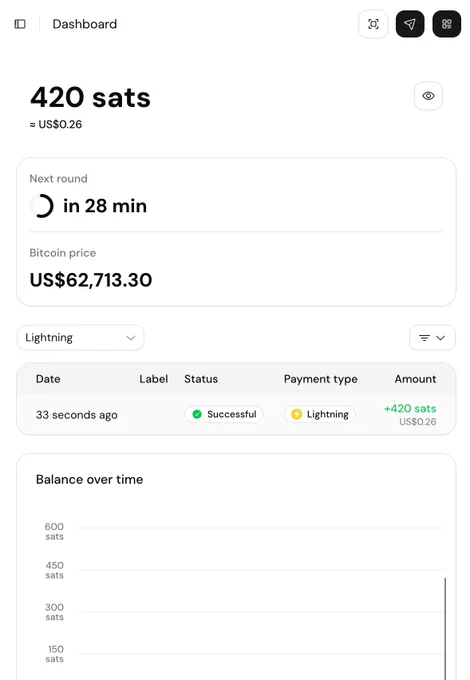This screenshot has width=470, height=680.
Task: Open the Lightning filter dropdown
Action: click(81, 338)
